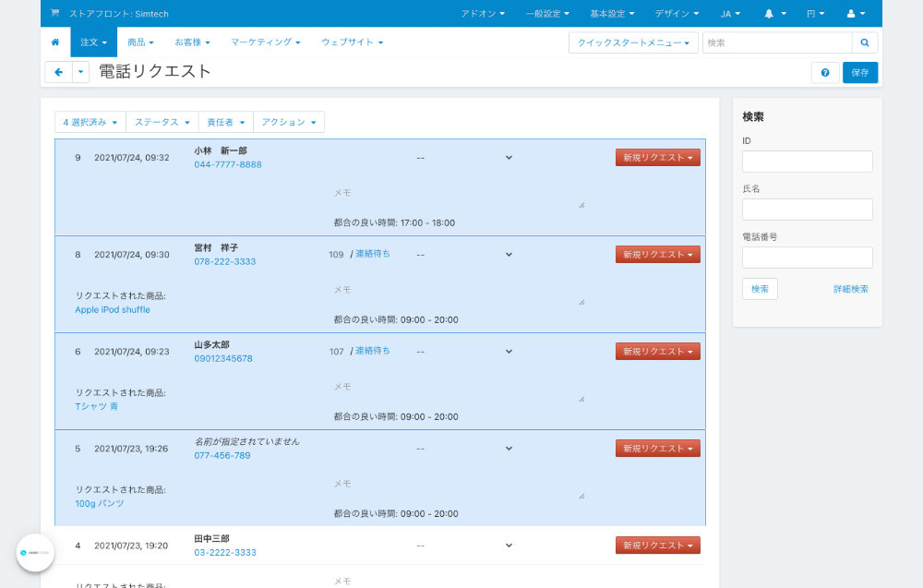This screenshot has width=923, height=588.
Task: Click memo resize handle in request 9
Action: click(581, 205)
